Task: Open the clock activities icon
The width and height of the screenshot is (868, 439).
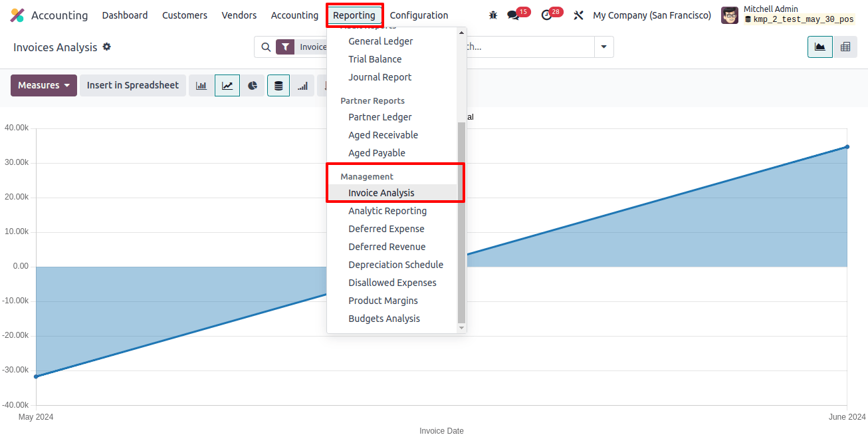Action: coord(546,15)
